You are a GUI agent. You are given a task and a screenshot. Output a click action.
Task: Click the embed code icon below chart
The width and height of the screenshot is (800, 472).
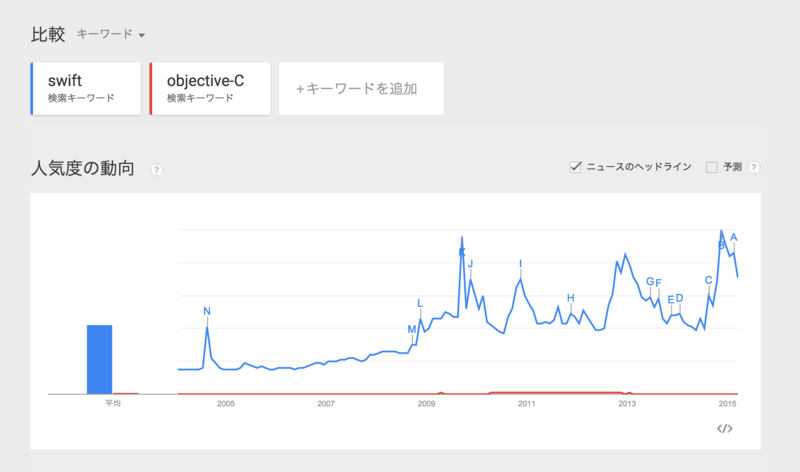[x=724, y=428]
